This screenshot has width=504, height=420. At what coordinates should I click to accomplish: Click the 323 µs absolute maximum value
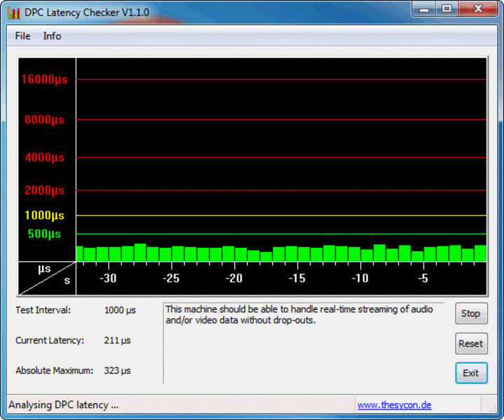(x=117, y=370)
